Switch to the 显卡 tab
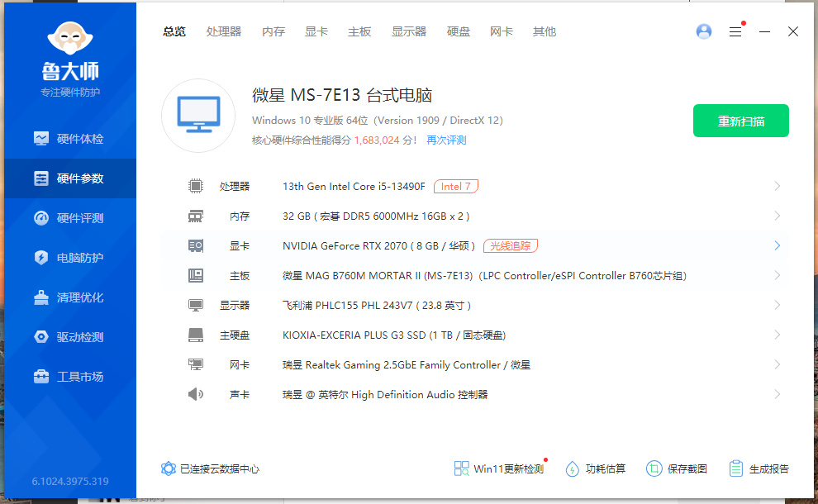 [x=316, y=32]
